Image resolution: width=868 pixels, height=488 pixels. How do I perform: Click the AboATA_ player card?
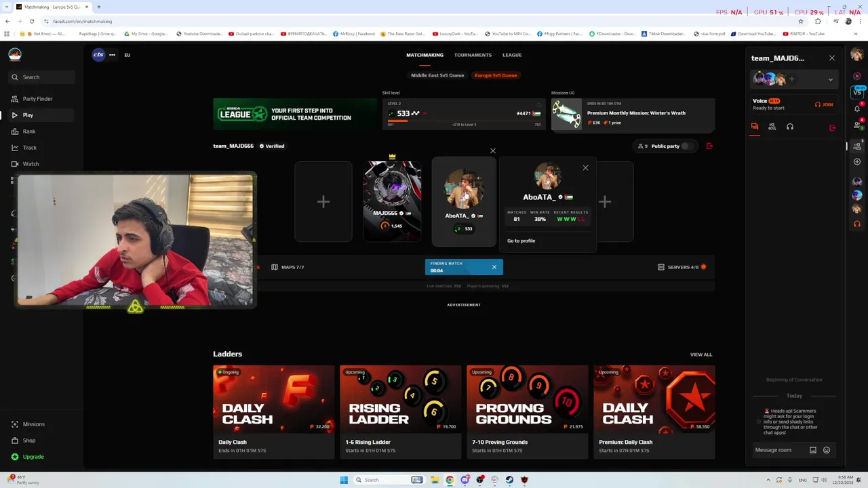click(464, 201)
